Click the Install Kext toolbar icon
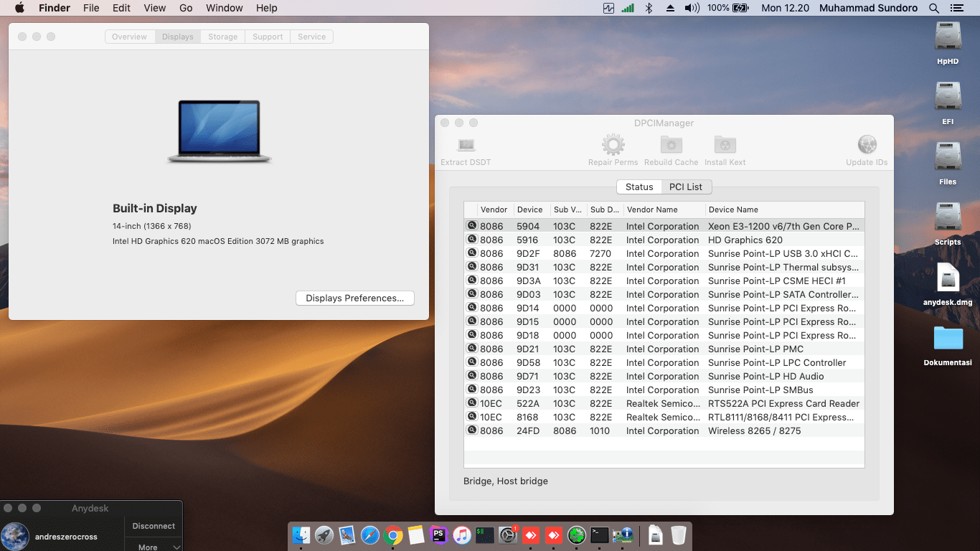Image resolution: width=980 pixels, height=551 pixels. click(725, 146)
